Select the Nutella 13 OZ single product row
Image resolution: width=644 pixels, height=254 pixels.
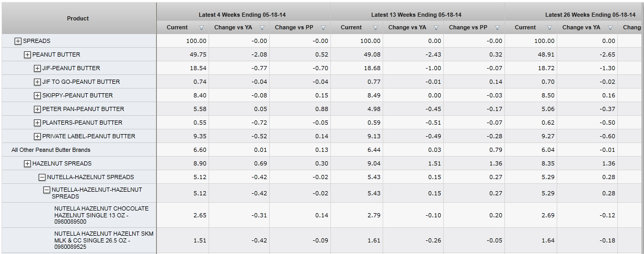(x=101, y=215)
